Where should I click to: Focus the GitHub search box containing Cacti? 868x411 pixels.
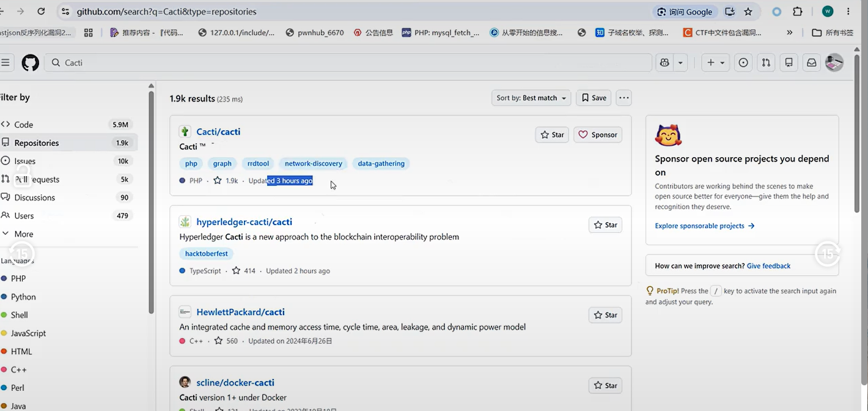point(348,62)
